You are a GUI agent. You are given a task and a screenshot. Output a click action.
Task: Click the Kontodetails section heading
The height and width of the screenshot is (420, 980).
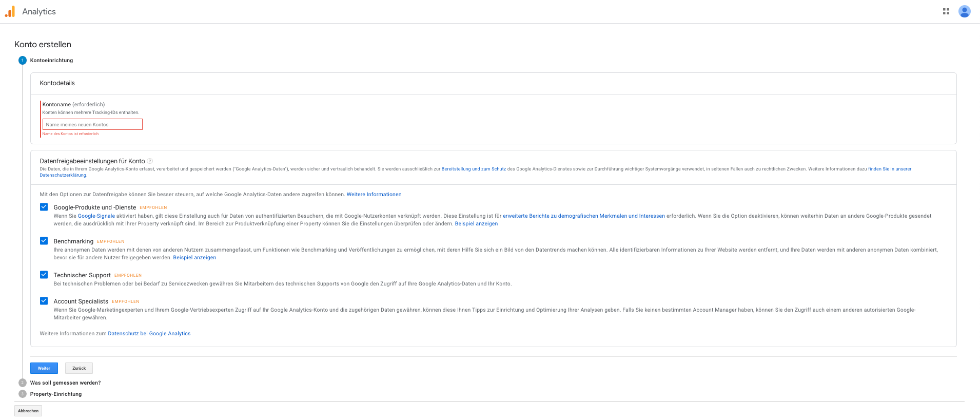pyautogui.click(x=57, y=83)
